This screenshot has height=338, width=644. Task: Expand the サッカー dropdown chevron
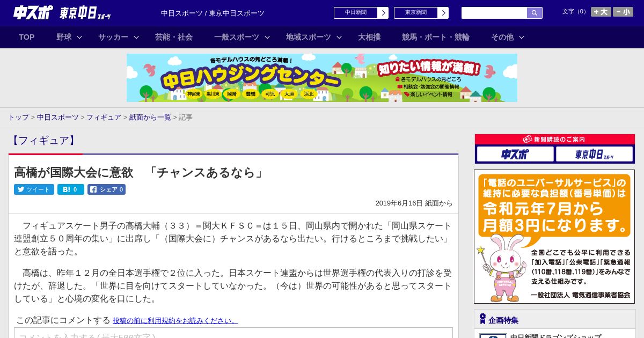pyautogui.click(x=136, y=37)
